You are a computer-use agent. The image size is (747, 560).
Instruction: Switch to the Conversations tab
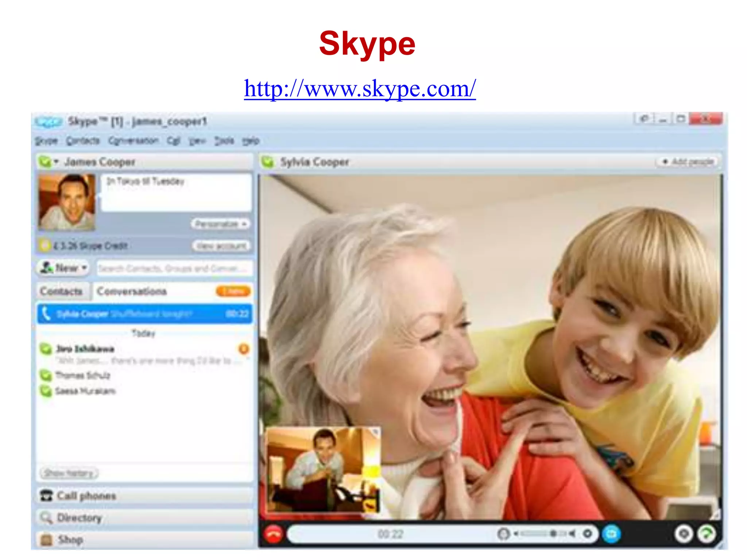coord(131,291)
